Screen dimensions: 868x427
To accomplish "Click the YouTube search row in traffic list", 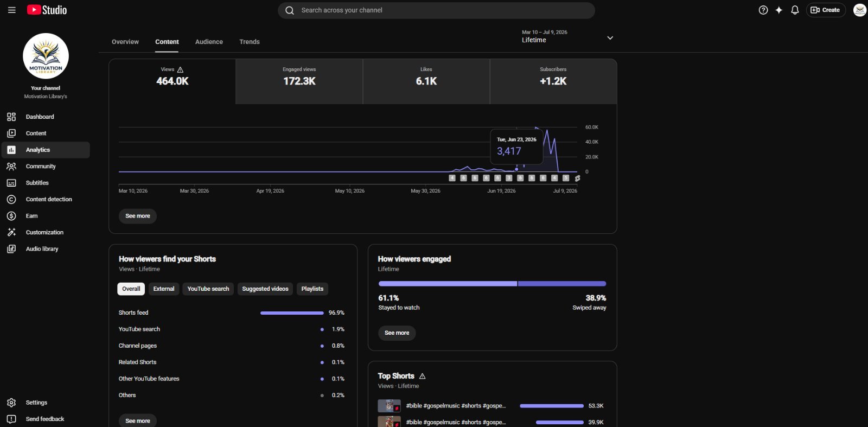I will point(232,329).
